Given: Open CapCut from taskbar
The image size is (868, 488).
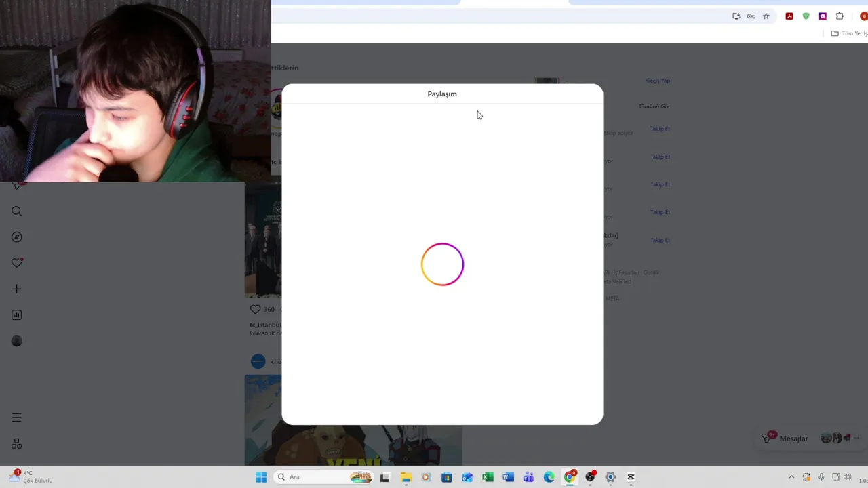Looking at the screenshot, I should (631, 477).
